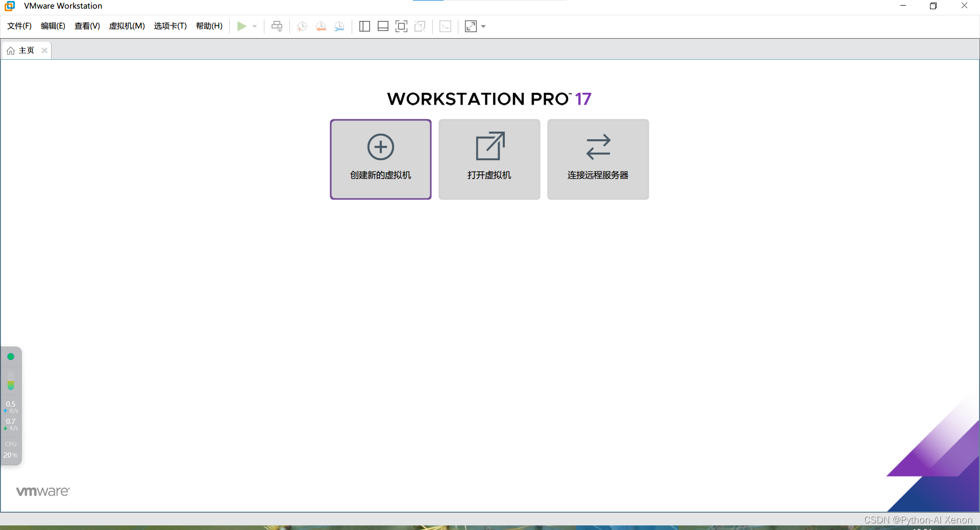Click the full screen mode icon
This screenshot has width=980, height=530.
(x=401, y=27)
